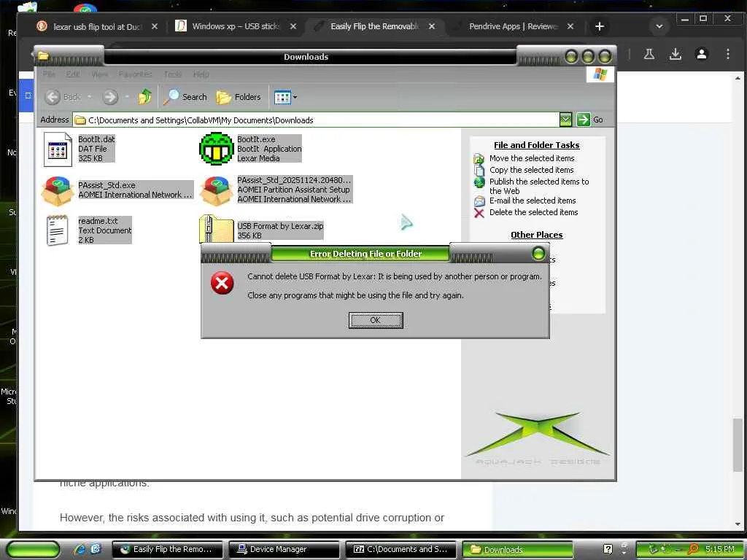Click the Downloads taskbar button
This screenshot has width=747, height=560.
pyautogui.click(x=517, y=550)
